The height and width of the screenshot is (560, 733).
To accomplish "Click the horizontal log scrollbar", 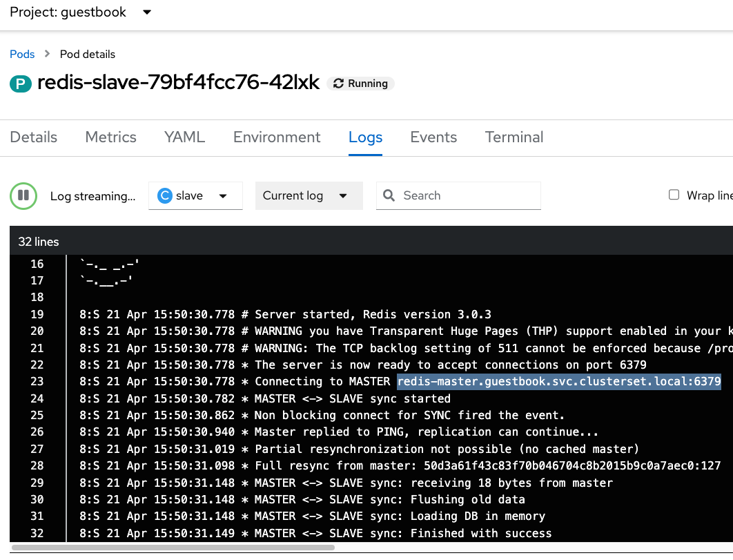I will [x=173, y=548].
